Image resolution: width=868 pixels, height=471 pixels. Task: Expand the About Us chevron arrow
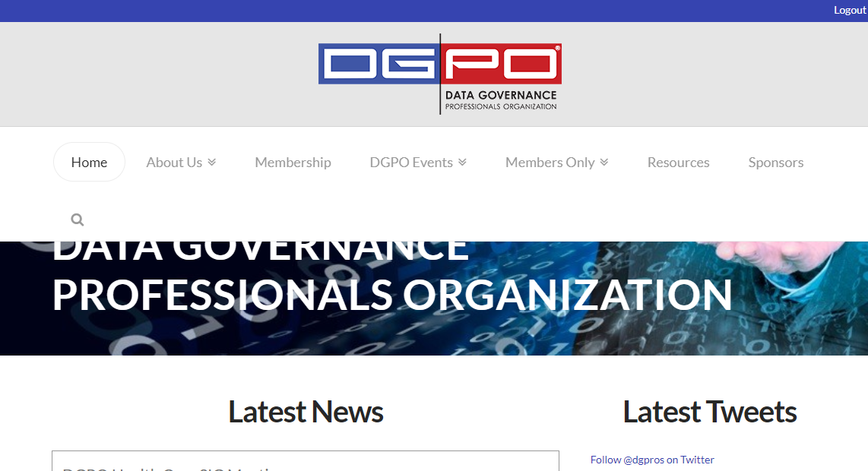[212, 162]
